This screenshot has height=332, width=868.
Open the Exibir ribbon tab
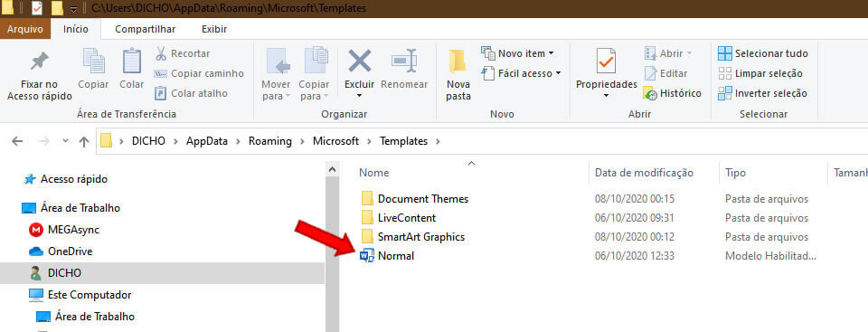(213, 29)
